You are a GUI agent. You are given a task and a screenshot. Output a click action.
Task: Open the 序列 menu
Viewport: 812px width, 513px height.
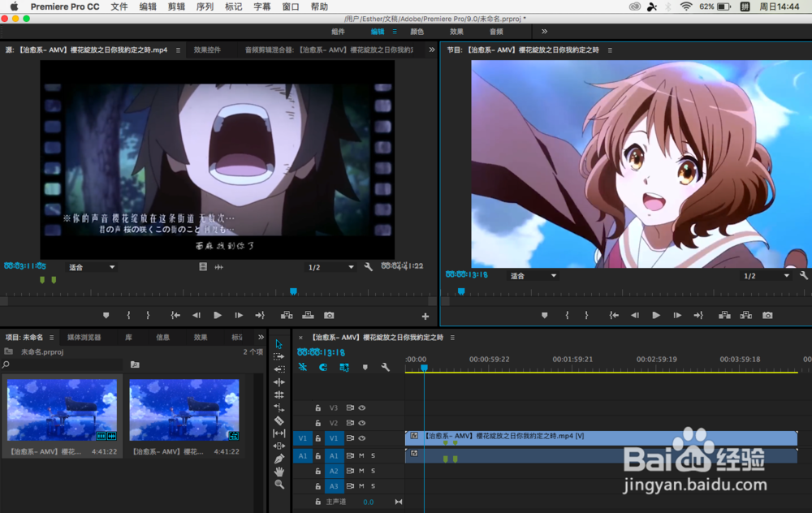point(205,6)
